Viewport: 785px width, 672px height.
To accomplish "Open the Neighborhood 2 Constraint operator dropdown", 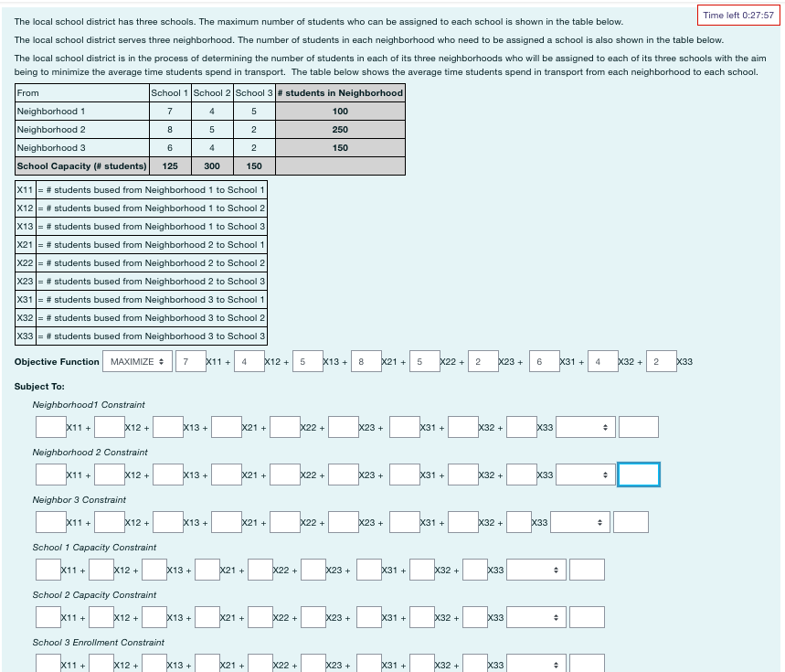I will (585, 475).
